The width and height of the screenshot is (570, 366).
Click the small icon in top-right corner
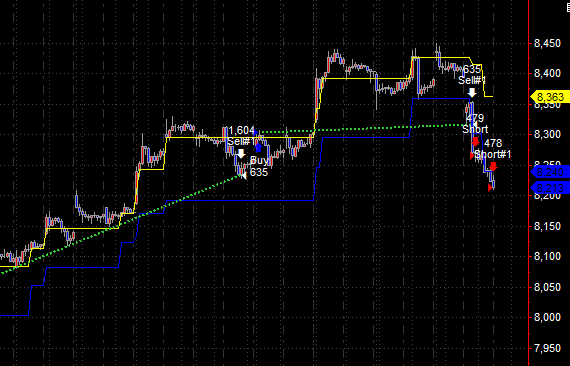[x=567, y=7]
